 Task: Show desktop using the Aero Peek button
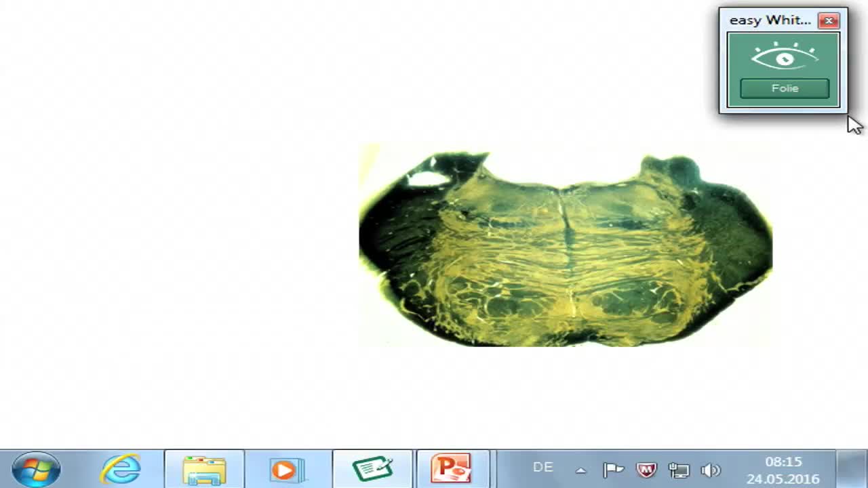pos(864,468)
